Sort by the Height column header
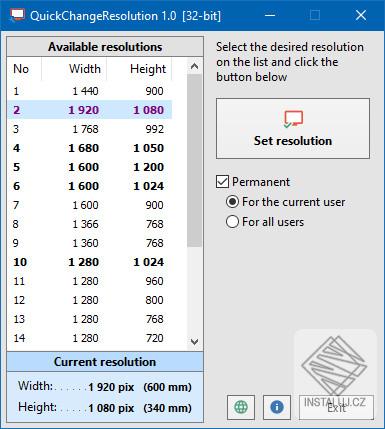Image resolution: width=385 pixels, height=429 pixels. 139,69
